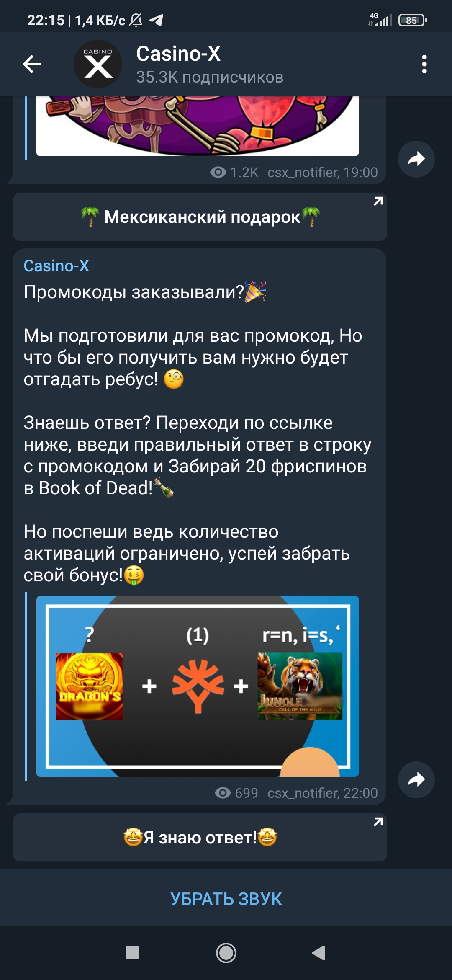The height and width of the screenshot is (980, 452).
Task: Tap the back arrow in header
Action: (x=32, y=64)
